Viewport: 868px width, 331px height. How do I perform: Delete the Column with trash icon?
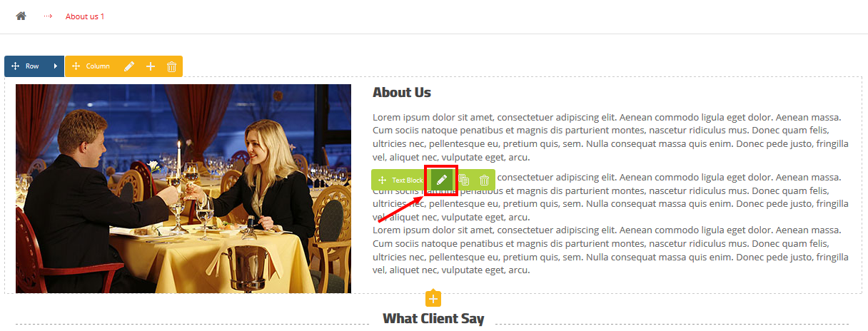(171, 66)
